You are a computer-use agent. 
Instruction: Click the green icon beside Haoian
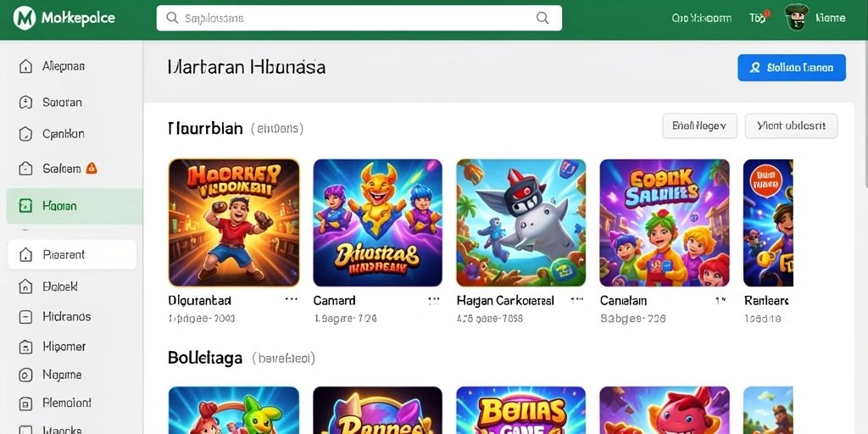coord(25,206)
